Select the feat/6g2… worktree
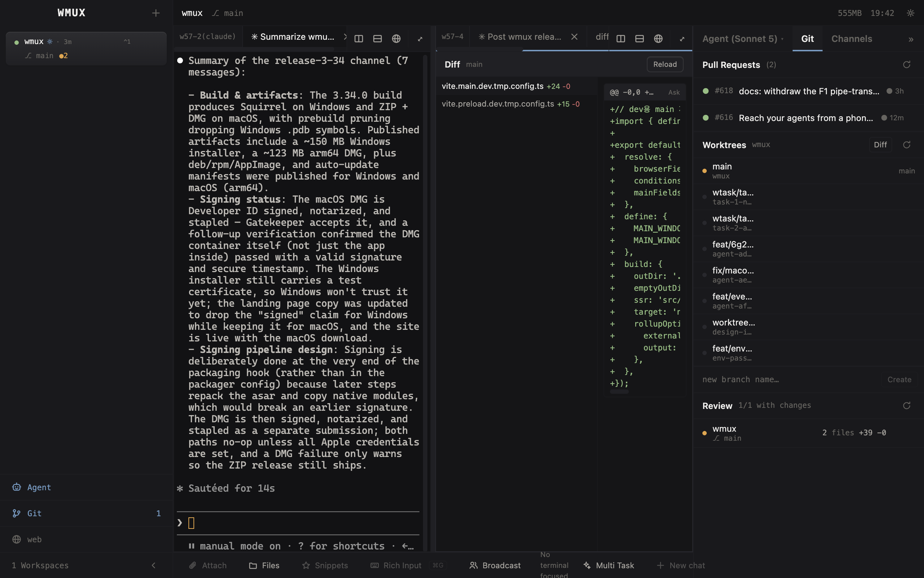This screenshot has width=924, height=578. [807, 249]
